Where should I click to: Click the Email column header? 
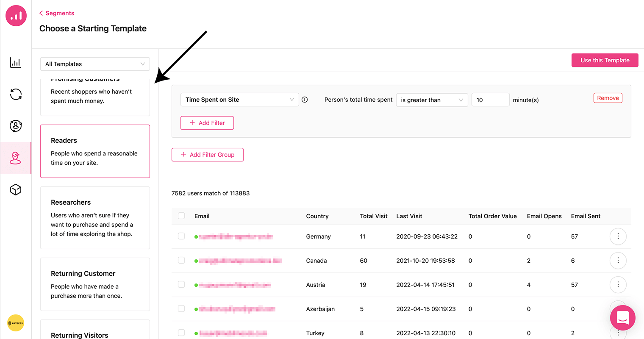202,216
